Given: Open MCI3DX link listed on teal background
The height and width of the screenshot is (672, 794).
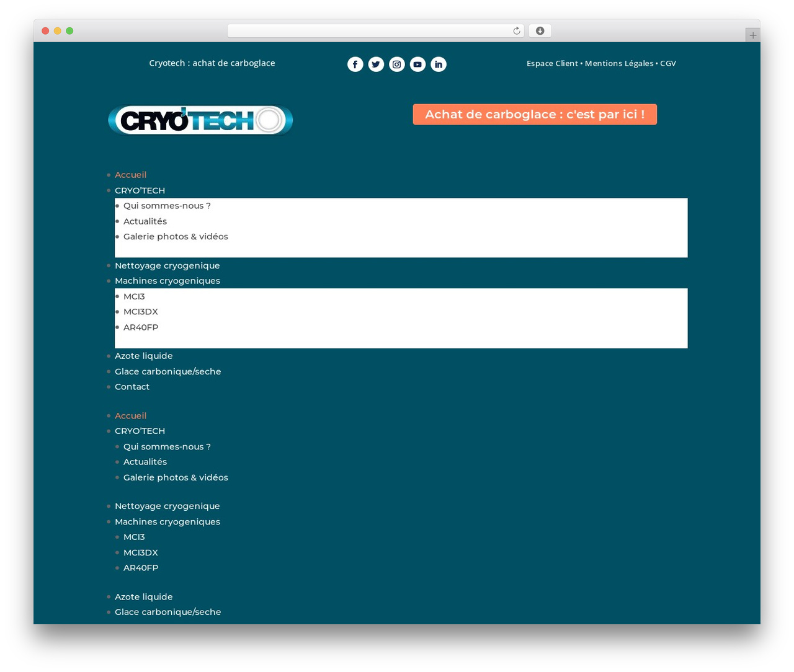Looking at the screenshot, I should [x=141, y=552].
